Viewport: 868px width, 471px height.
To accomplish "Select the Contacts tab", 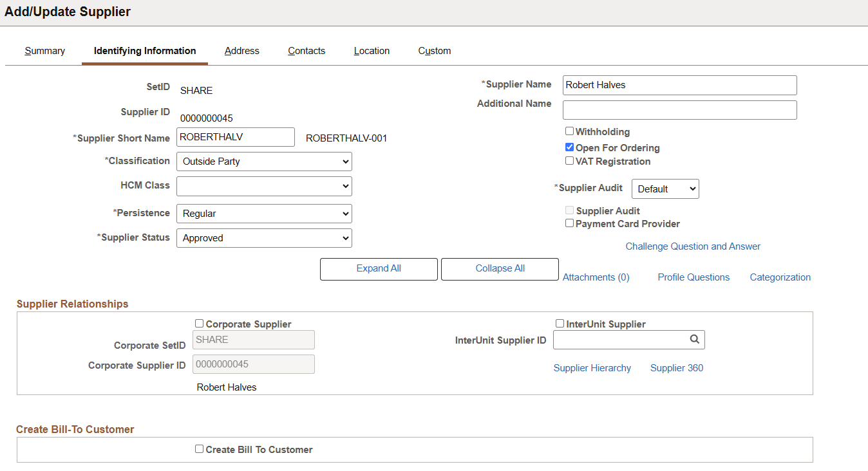I will (x=306, y=50).
